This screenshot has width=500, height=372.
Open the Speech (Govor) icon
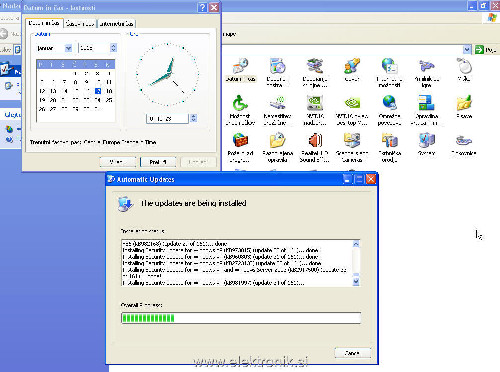pyautogui.click(x=352, y=66)
